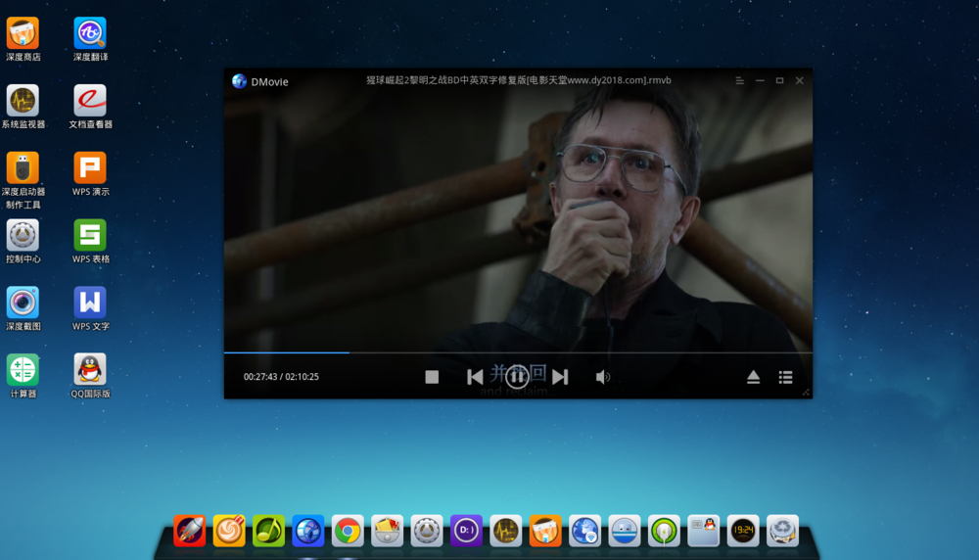Open the DMovie title bar menu
The height and width of the screenshot is (560, 979).
point(740,81)
